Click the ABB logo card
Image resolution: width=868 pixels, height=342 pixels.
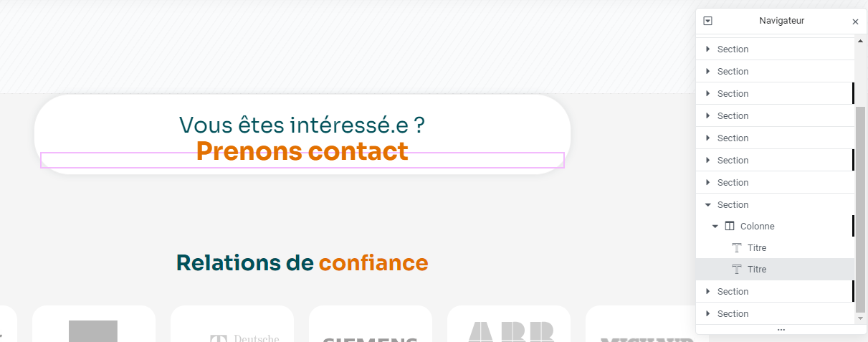(508, 326)
